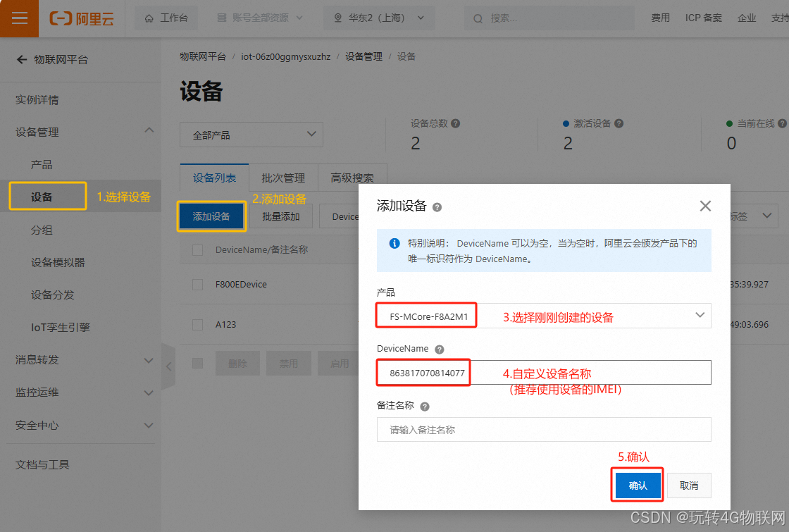Toggle the select-all checkbox in table header
This screenshot has width=789, height=532.
tap(198, 249)
